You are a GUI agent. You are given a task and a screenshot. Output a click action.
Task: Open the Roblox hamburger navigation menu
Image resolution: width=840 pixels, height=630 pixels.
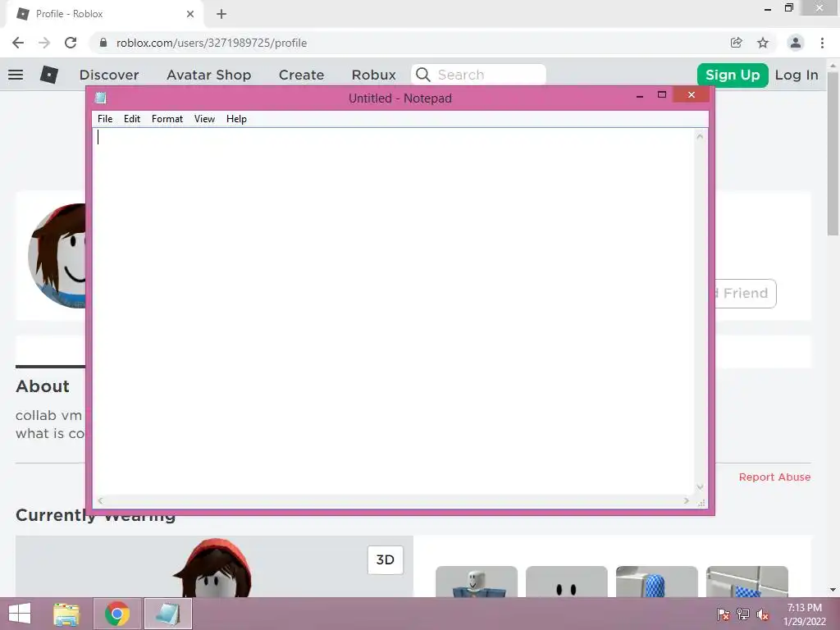[x=16, y=75]
